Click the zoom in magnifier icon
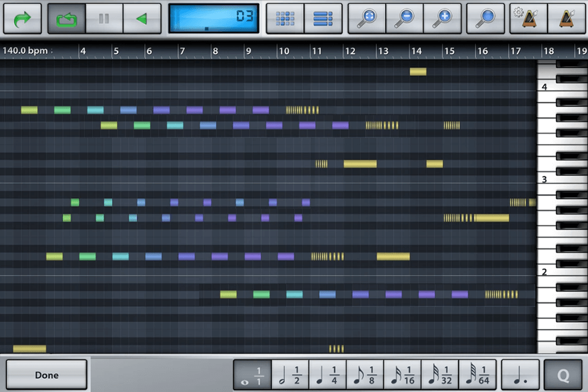 (442, 18)
